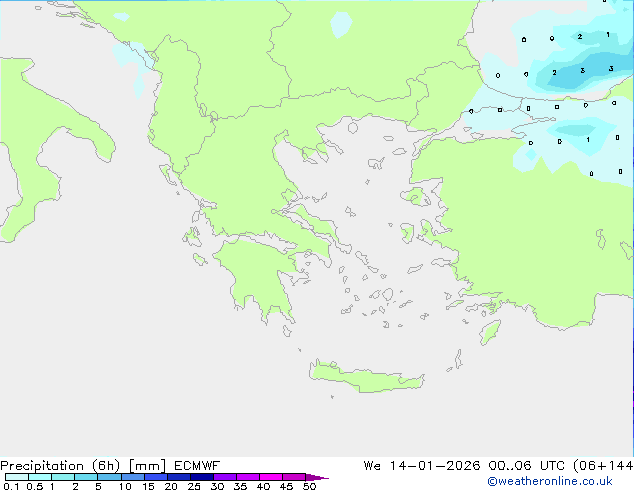This screenshot has width=634, height=490.
Task: Click the '25' legend scale label
Action: tap(194, 486)
